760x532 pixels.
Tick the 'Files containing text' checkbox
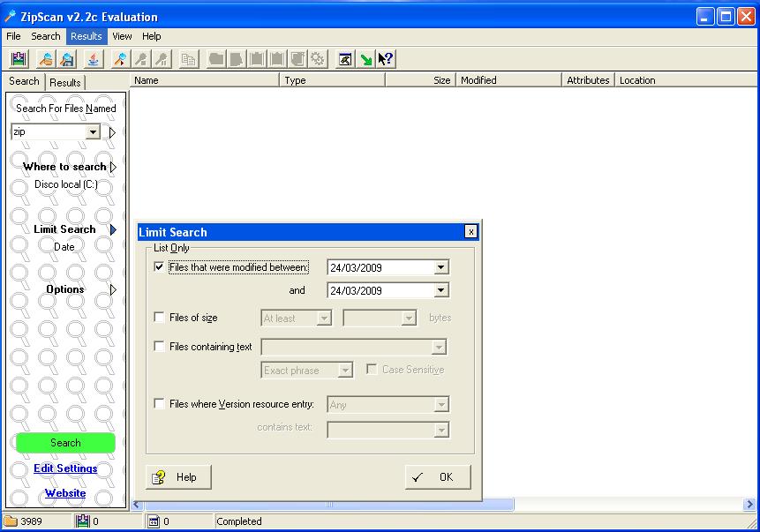pyautogui.click(x=159, y=346)
